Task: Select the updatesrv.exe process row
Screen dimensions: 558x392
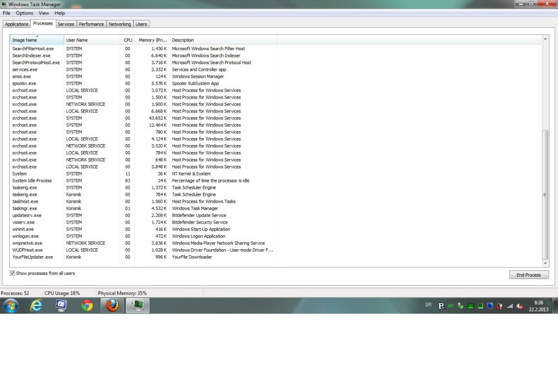Action: pos(143,215)
